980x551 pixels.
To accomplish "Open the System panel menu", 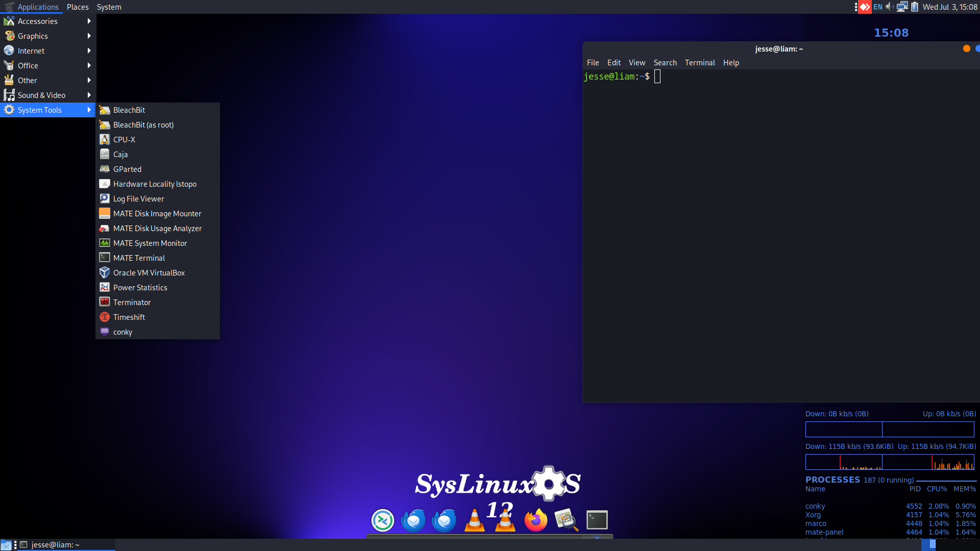I will tap(109, 7).
